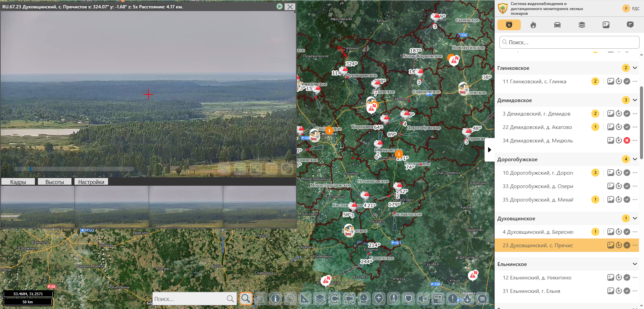
Task: Toggle the muted sound icon in the map toolbar
Action: point(423,298)
